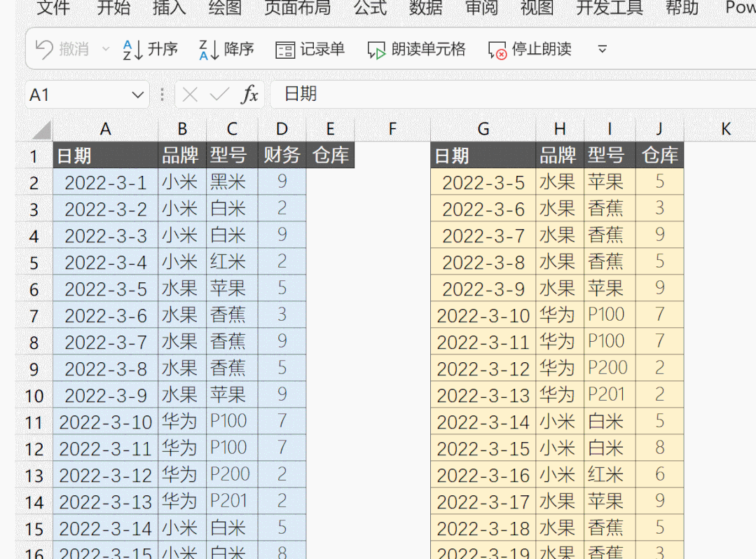Select cell G13 with date 2022-3-16
The image size is (756, 559).
483,475
